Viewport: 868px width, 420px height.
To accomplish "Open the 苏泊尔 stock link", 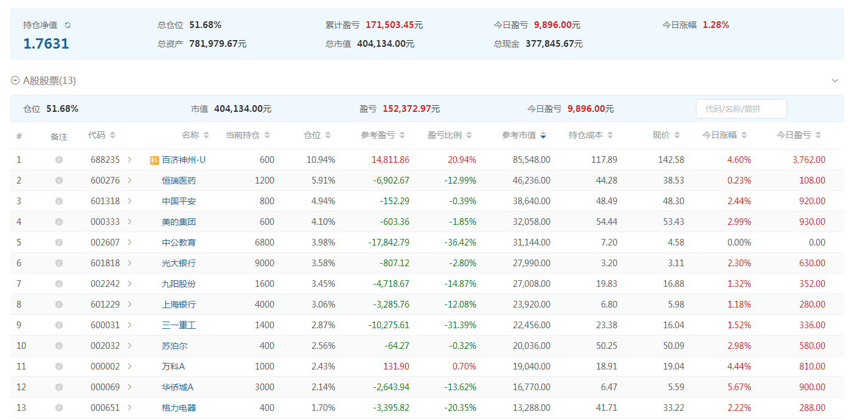I will point(175,346).
